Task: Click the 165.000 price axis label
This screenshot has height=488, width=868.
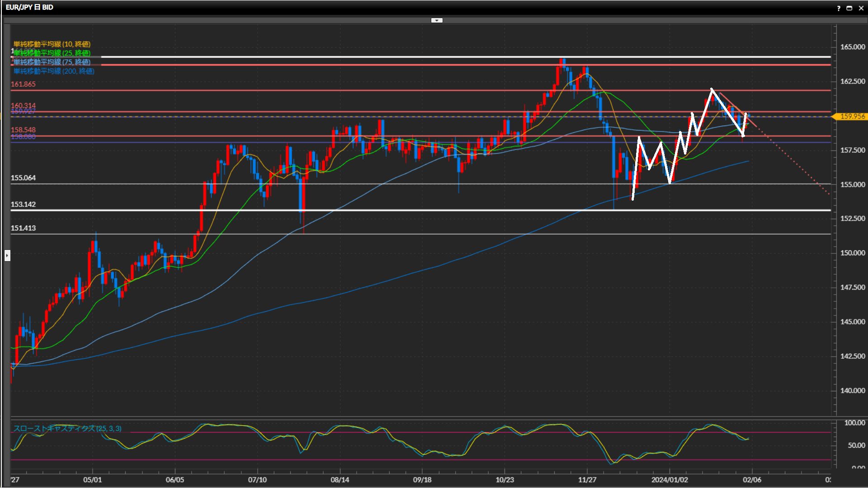Action: click(x=852, y=47)
